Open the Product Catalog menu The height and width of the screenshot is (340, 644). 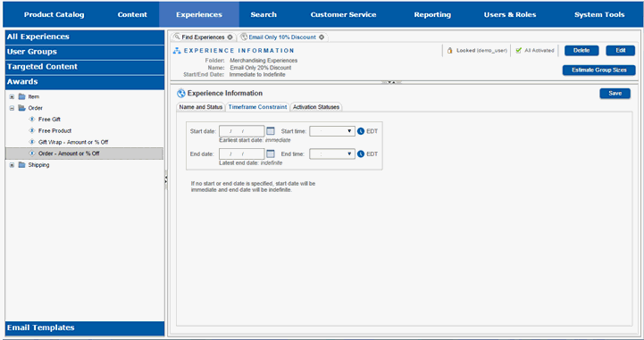pyautogui.click(x=54, y=15)
